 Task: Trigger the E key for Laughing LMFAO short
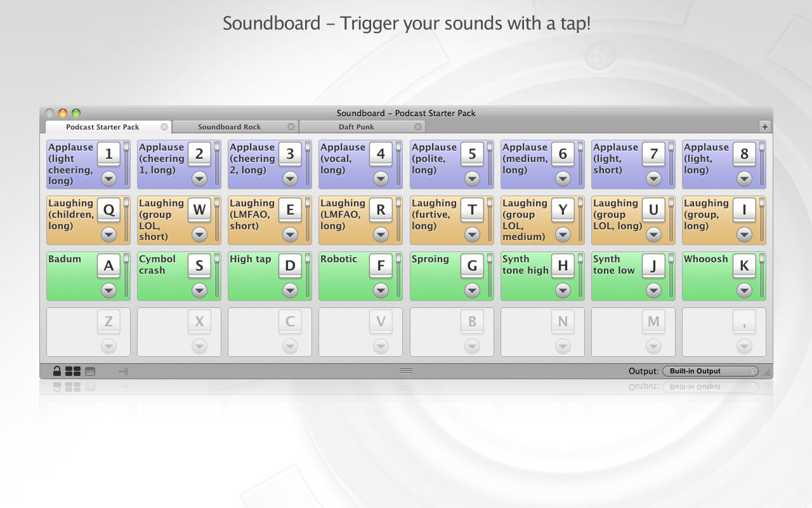pos(290,210)
